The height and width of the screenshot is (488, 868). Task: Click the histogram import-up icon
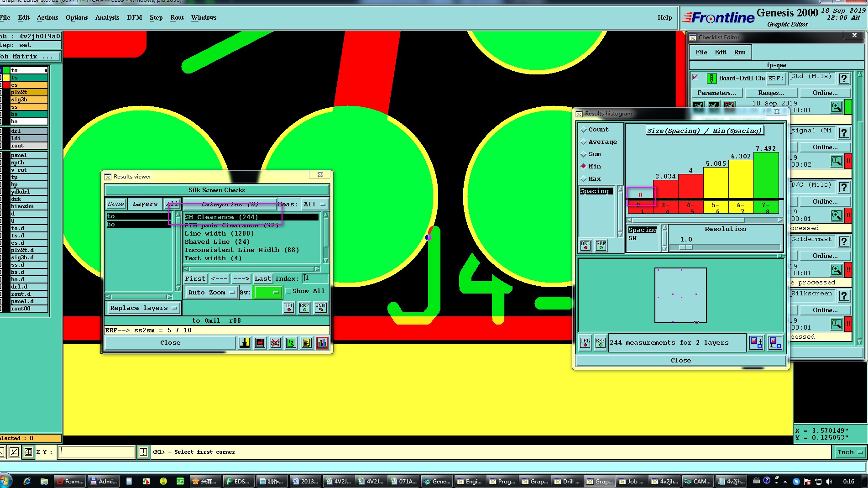[775, 342]
